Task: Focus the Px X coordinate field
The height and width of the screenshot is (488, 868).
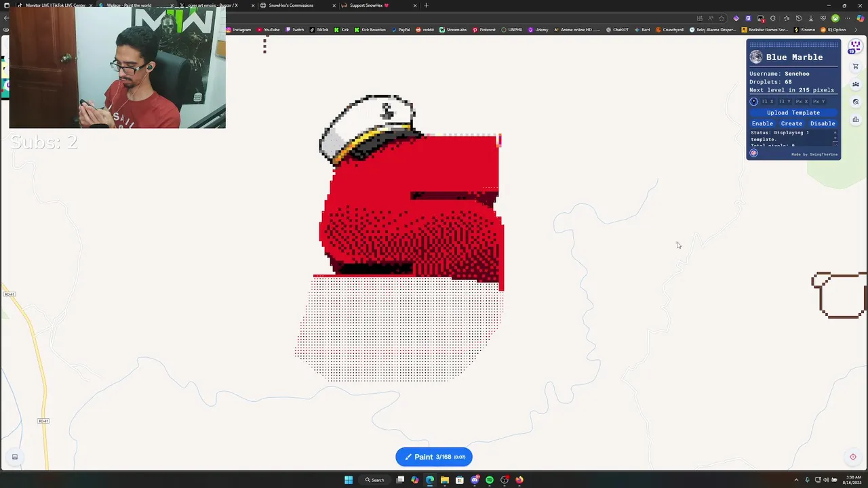Action: [803, 102]
